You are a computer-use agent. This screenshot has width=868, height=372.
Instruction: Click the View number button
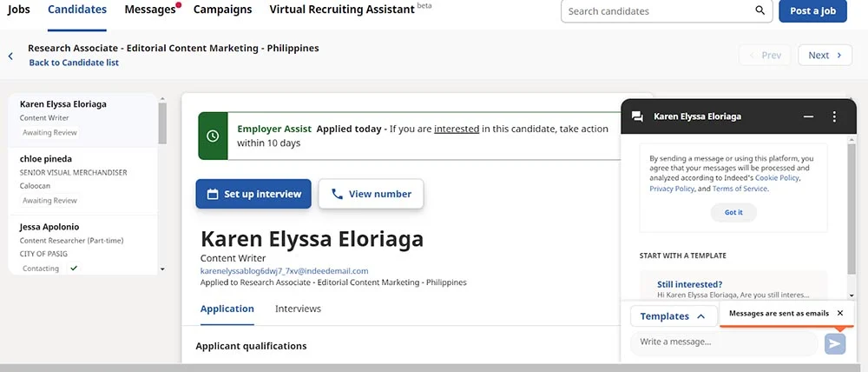(x=371, y=194)
